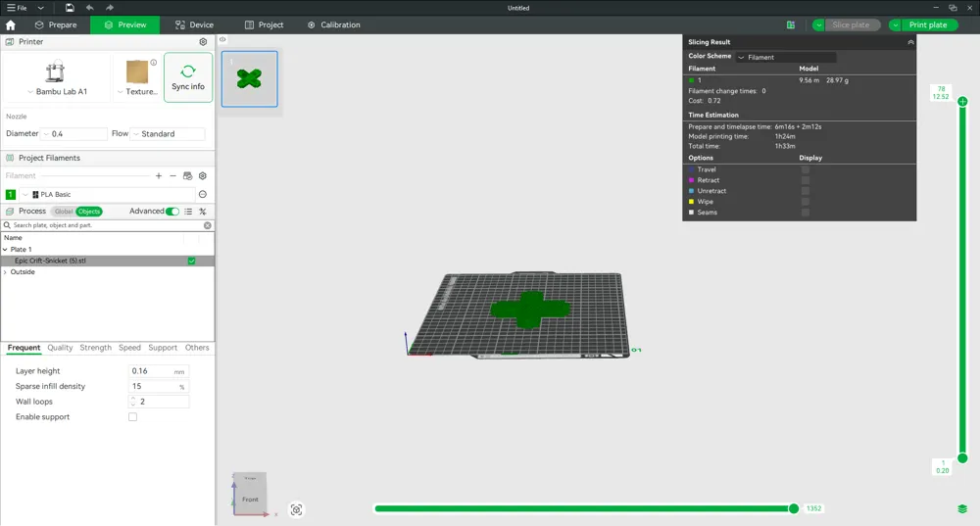Redo the last action
This screenshot has width=980, height=526.
pyautogui.click(x=110, y=8)
